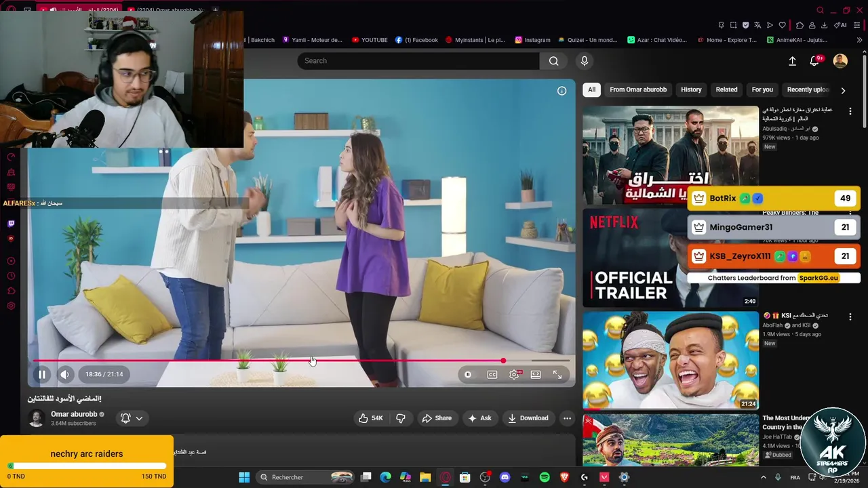
Task: Click Omar aburobb channel avatar
Action: (37, 418)
